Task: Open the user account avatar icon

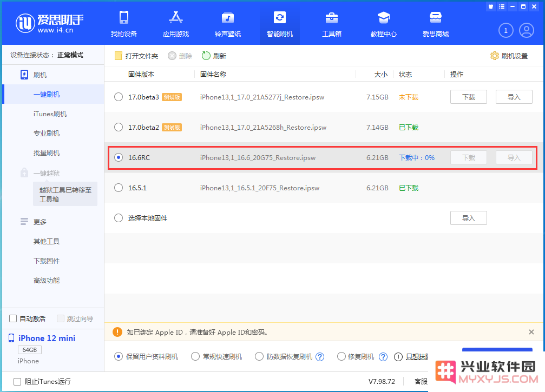Action: pos(527,31)
